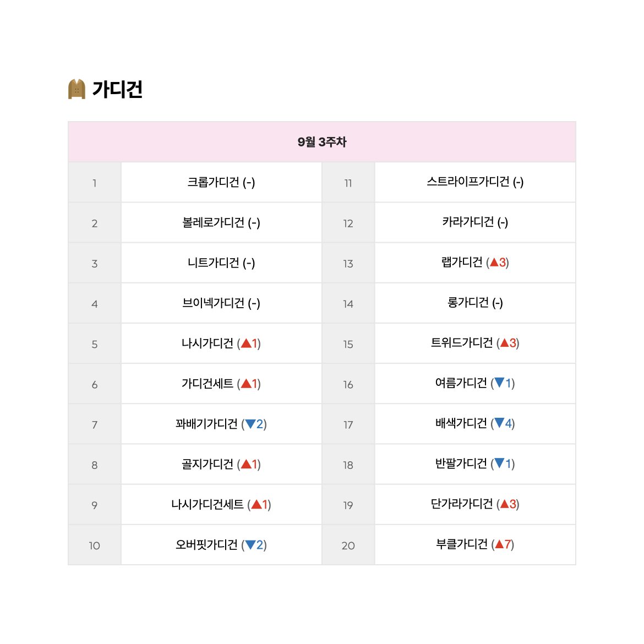Click the blue down arrow beside 배색가디건

click(x=499, y=423)
